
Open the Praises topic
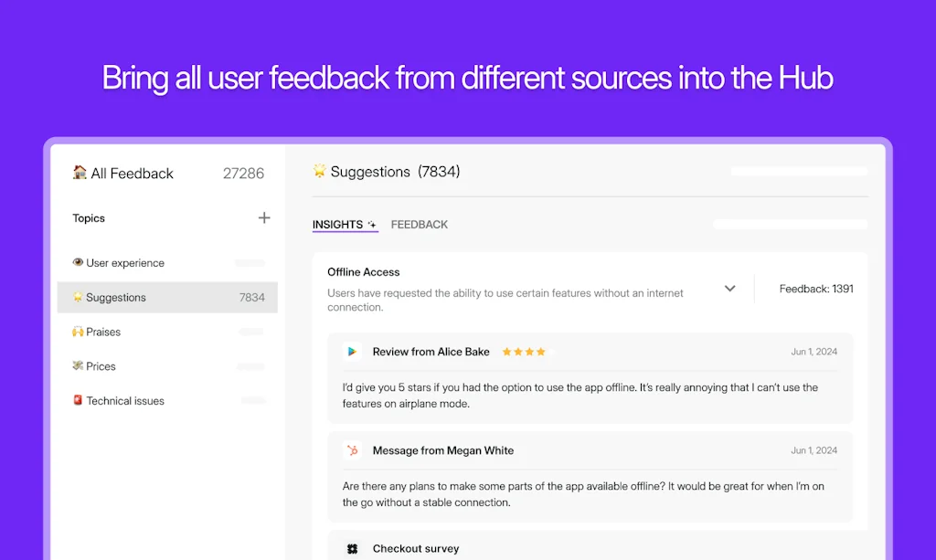point(103,333)
